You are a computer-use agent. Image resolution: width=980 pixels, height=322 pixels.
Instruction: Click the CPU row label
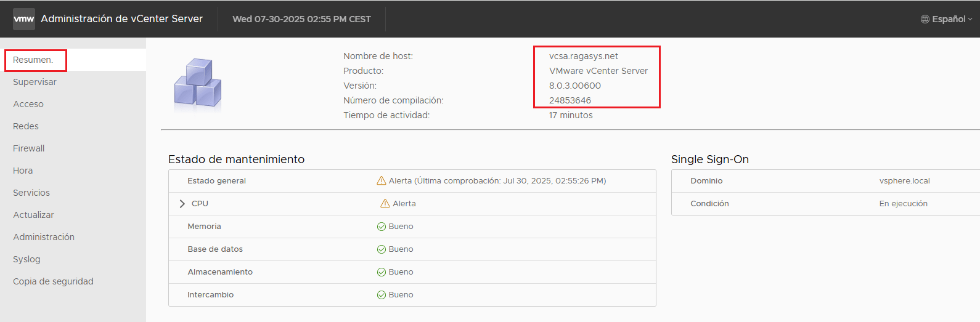pos(200,204)
